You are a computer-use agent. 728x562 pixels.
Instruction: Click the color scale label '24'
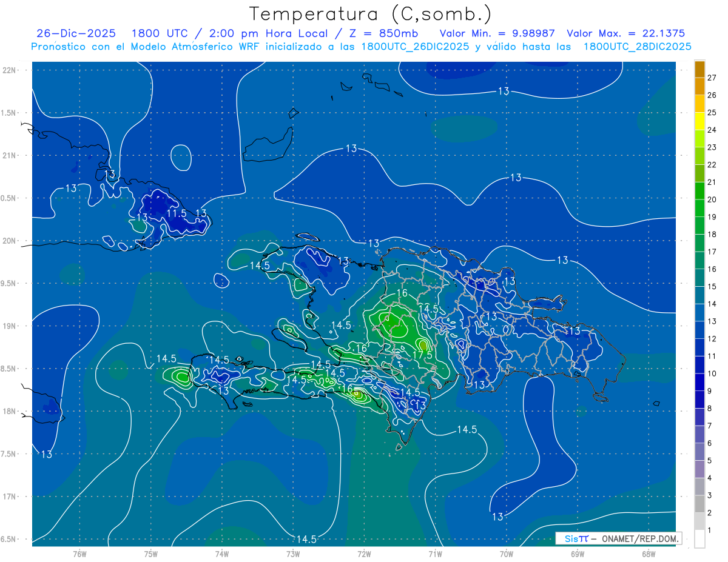712,130
